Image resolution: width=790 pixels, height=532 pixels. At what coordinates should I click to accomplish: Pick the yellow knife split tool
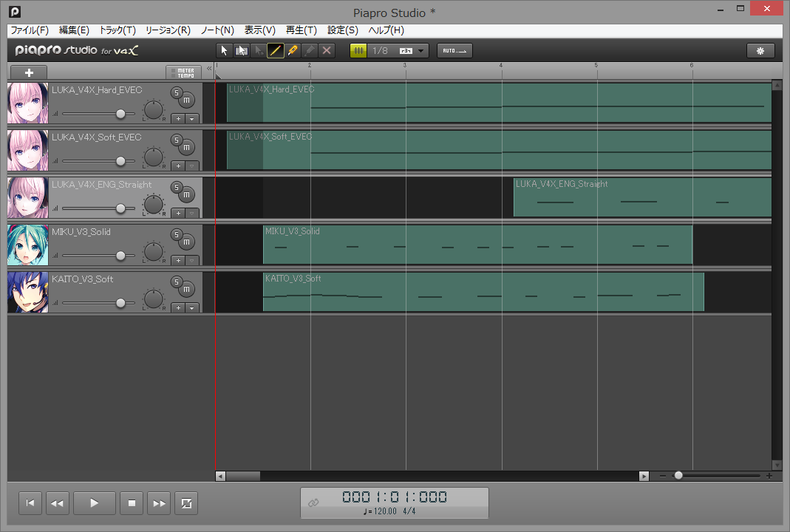click(293, 50)
